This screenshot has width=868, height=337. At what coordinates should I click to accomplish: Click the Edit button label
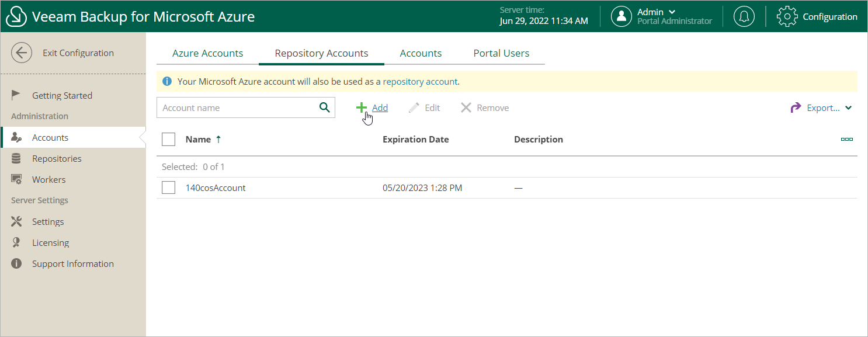coord(432,108)
